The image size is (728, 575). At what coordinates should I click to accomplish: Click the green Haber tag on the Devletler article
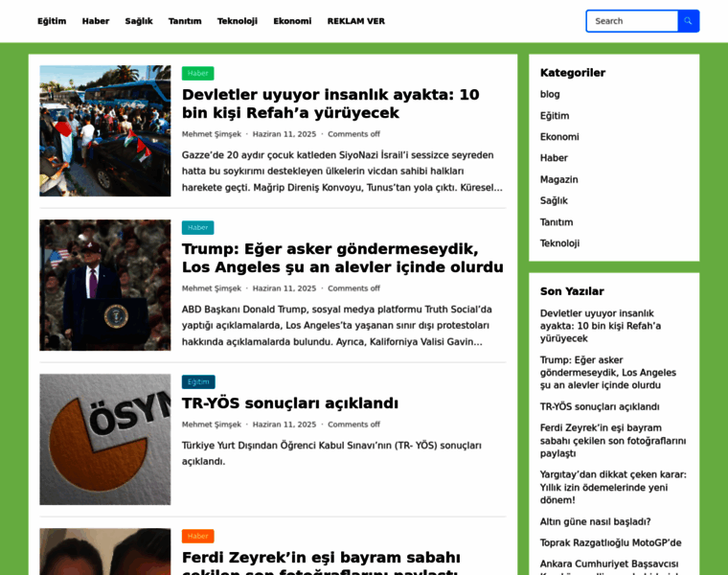click(x=197, y=74)
